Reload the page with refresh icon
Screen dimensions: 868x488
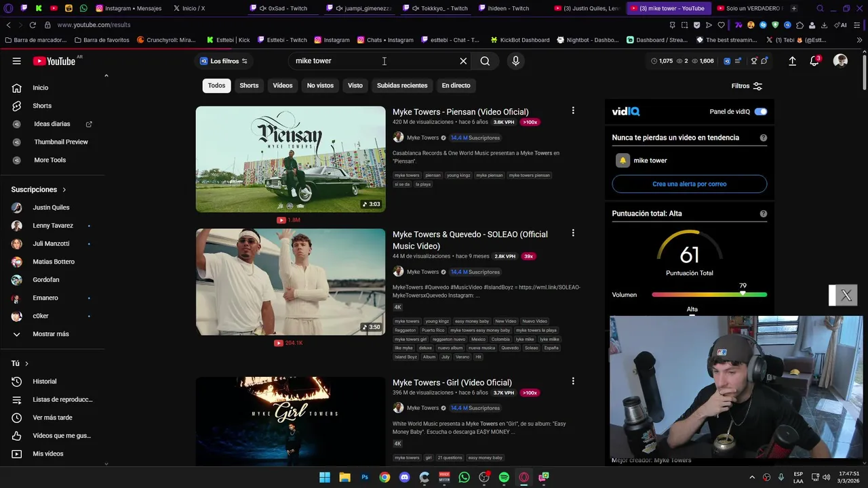coord(32,25)
